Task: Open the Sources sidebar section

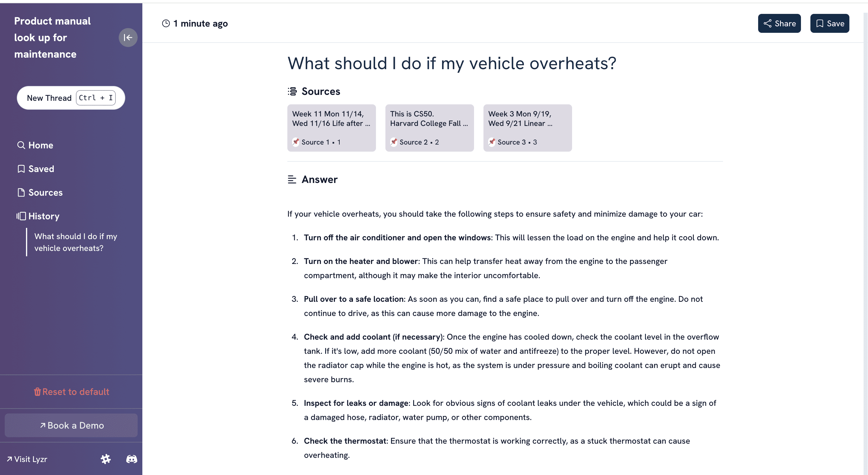Action: [45, 192]
